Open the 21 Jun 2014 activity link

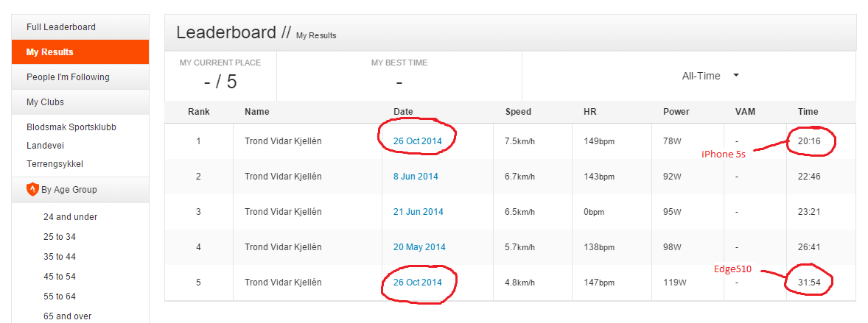(418, 212)
